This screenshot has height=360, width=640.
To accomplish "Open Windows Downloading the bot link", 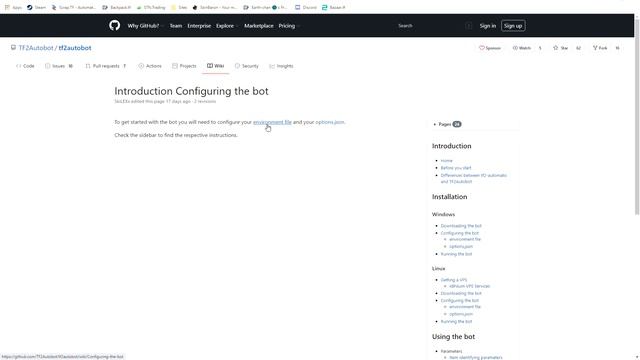I will [x=461, y=226].
